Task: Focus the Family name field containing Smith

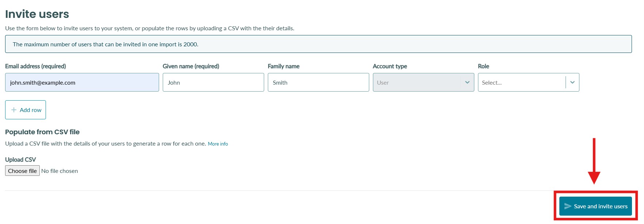Action: (319, 82)
